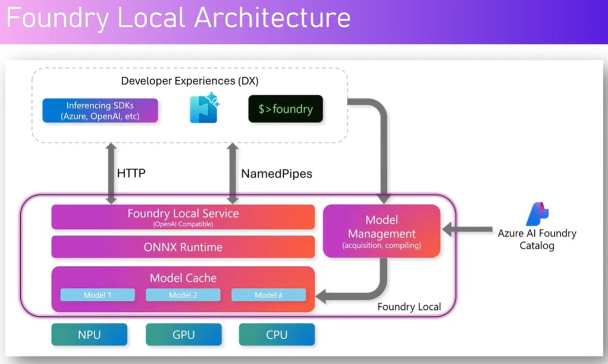This screenshot has height=364, width=608.
Task: Click the Developer Experiences (DX) heading
Action: click(190, 81)
